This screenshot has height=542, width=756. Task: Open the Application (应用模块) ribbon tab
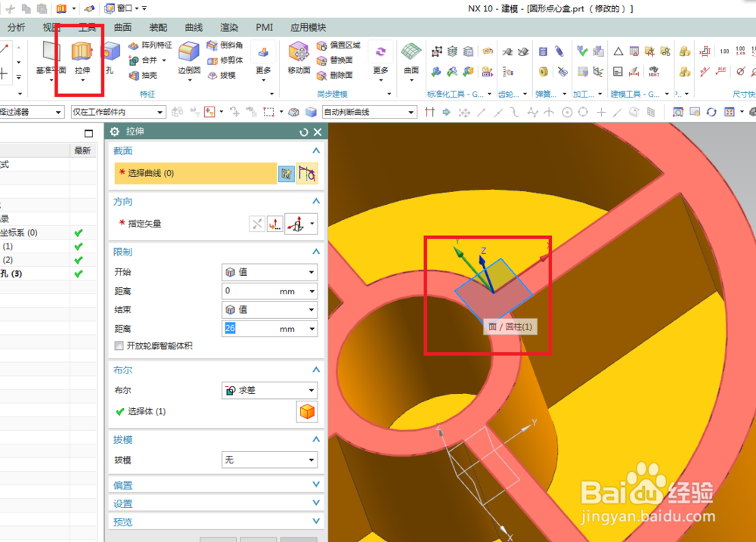[x=308, y=27]
